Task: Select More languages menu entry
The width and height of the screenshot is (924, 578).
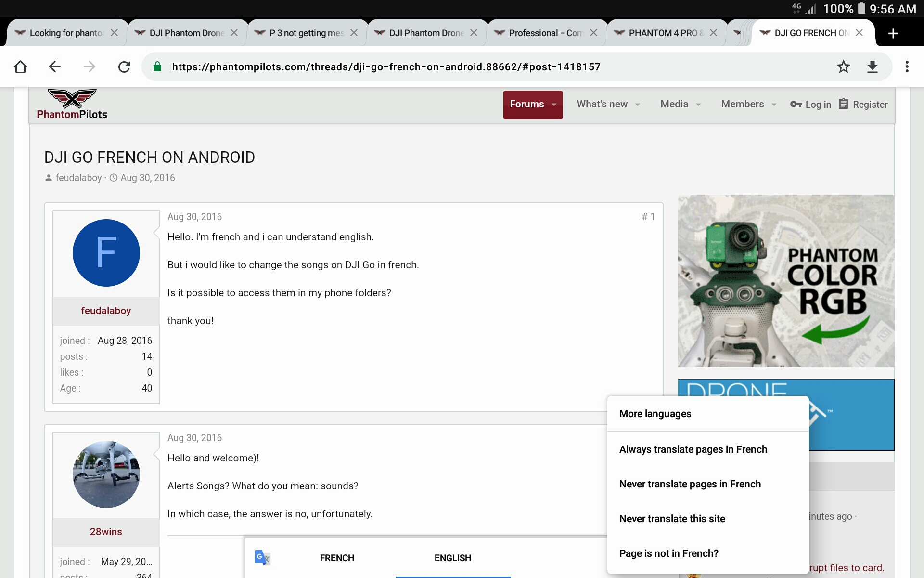Action: point(707,414)
